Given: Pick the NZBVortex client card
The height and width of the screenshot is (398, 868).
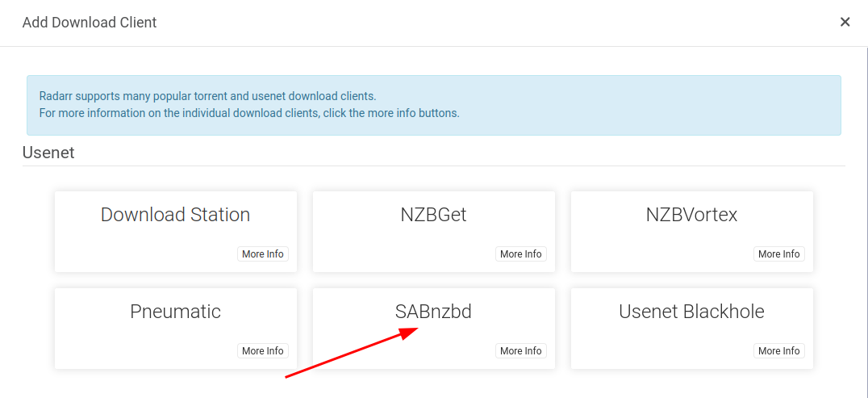Looking at the screenshot, I should click(692, 232).
